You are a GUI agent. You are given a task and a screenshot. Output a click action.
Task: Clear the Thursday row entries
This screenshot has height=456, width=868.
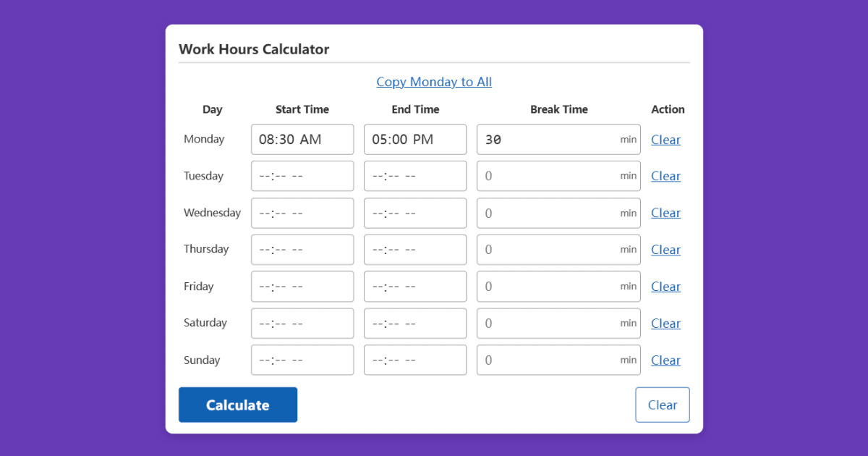pyautogui.click(x=665, y=249)
